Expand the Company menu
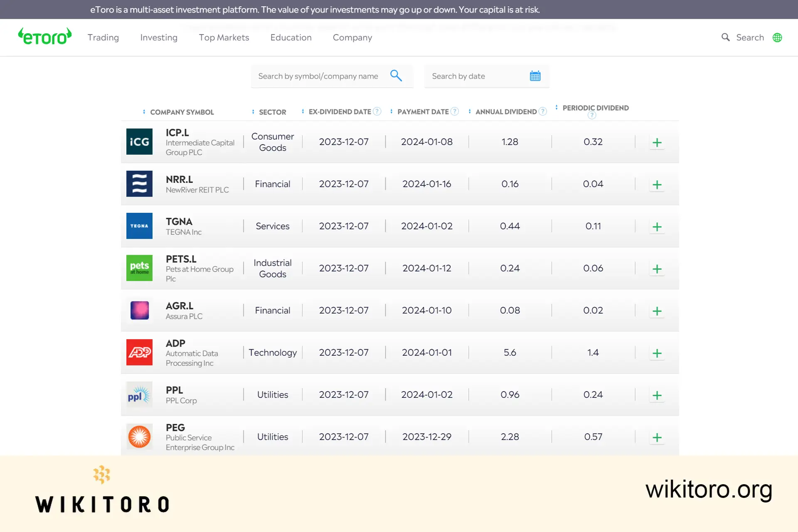 pyautogui.click(x=352, y=37)
